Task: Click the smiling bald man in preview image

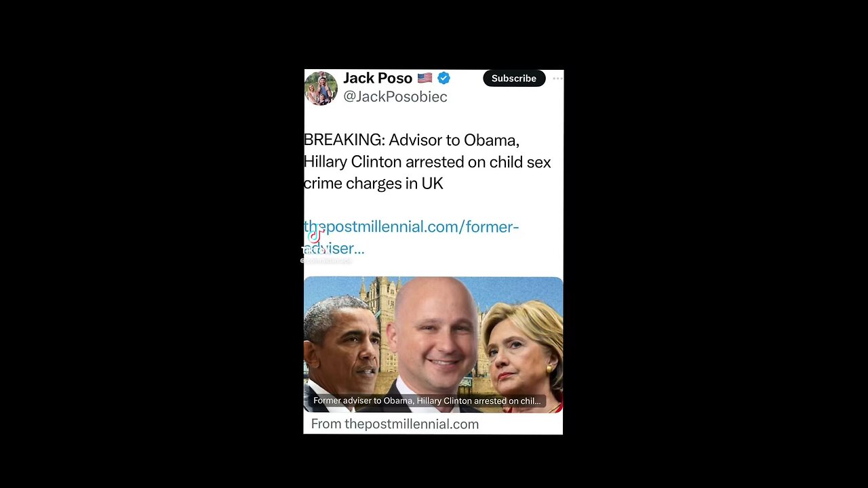Action: tap(433, 339)
